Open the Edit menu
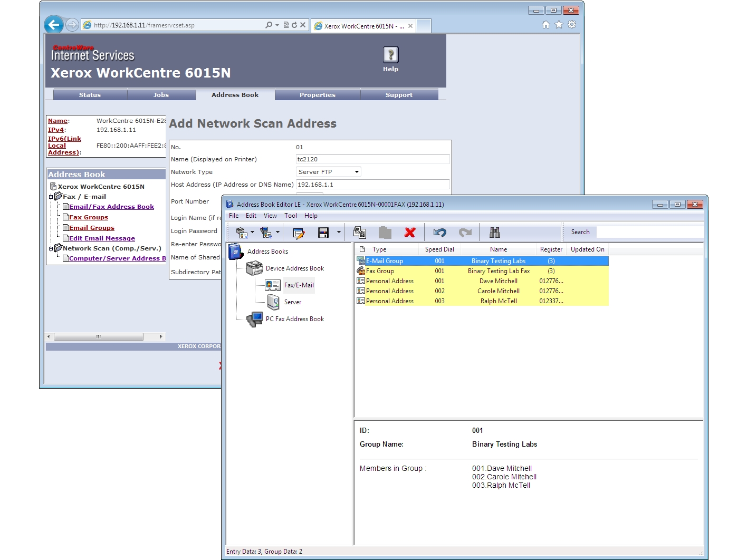This screenshot has height=560, width=747. pyautogui.click(x=251, y=216)
